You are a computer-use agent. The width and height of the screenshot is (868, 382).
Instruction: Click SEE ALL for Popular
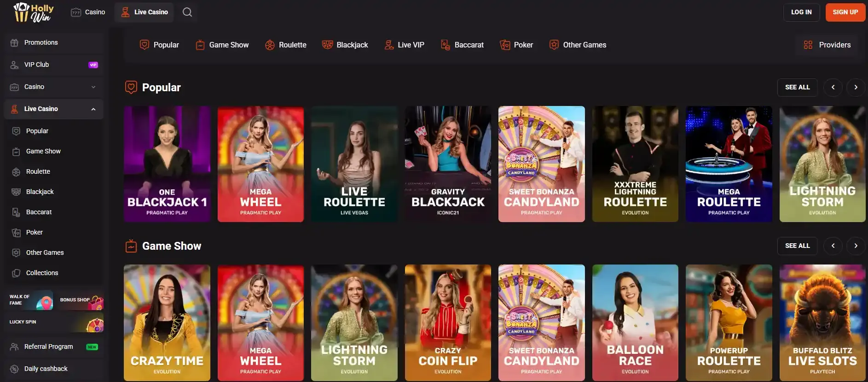pyautogui.click(x=797, y=87)
